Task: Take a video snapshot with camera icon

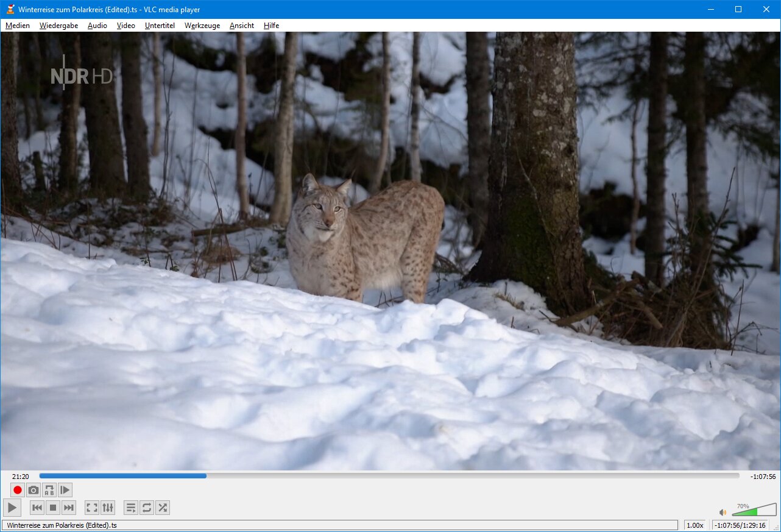Action: click(34, 490)
